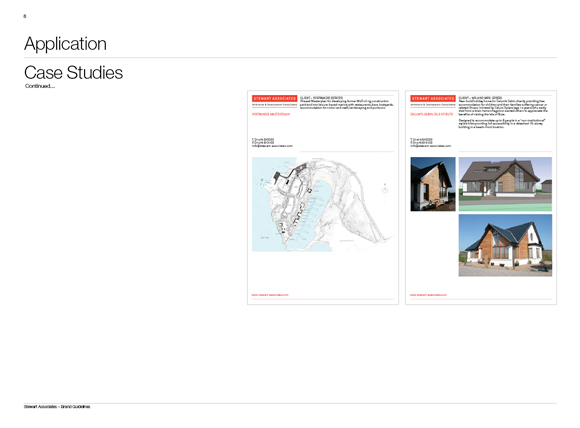
Task: Click the 'Client - Portavadie Estates' line
Action: pyautogui.click(x=321, y=98)
